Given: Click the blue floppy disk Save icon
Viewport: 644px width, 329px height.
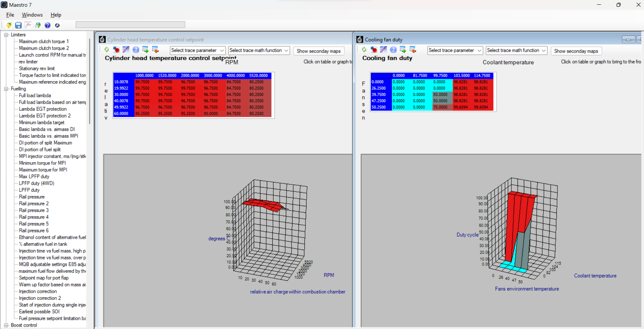Looking at the screenshot, I should click(x=18, y=25).
